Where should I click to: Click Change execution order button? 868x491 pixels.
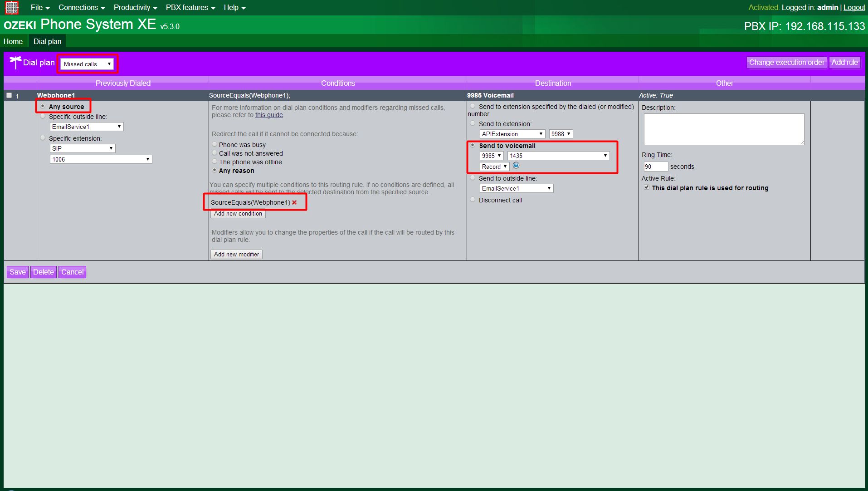click(786, 62)
